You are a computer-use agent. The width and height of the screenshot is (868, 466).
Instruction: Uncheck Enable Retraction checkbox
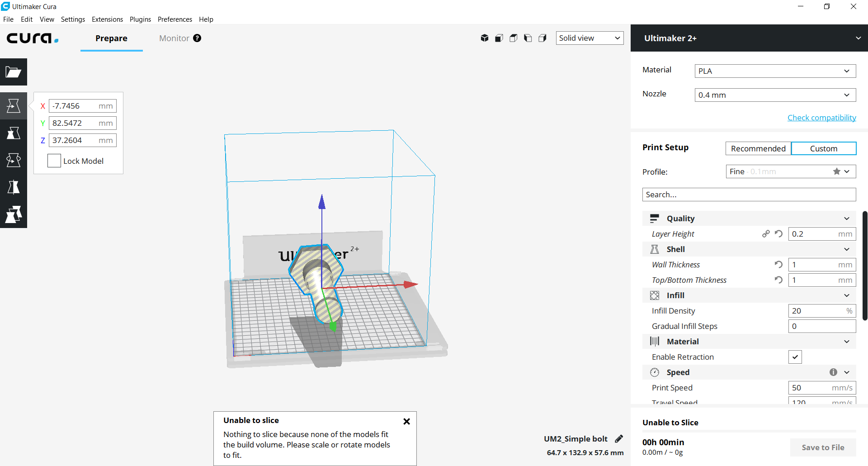pyautogui.click(x=795, y=357)
